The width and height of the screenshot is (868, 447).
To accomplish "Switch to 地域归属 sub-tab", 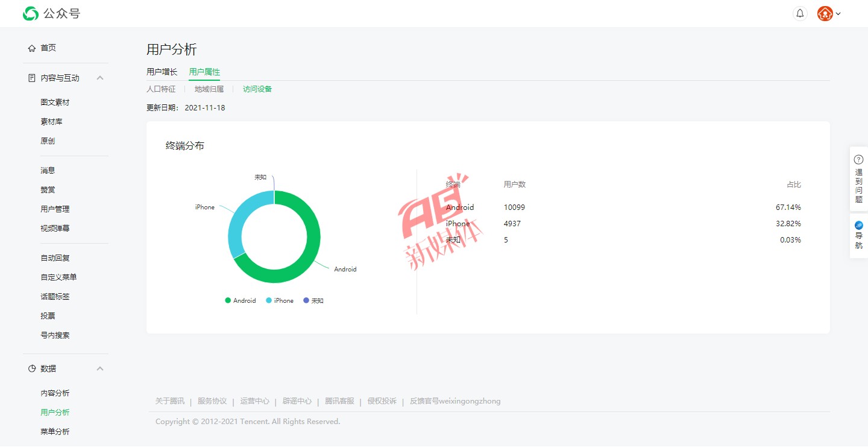I will pyautogui.click(x=209, y=89).
